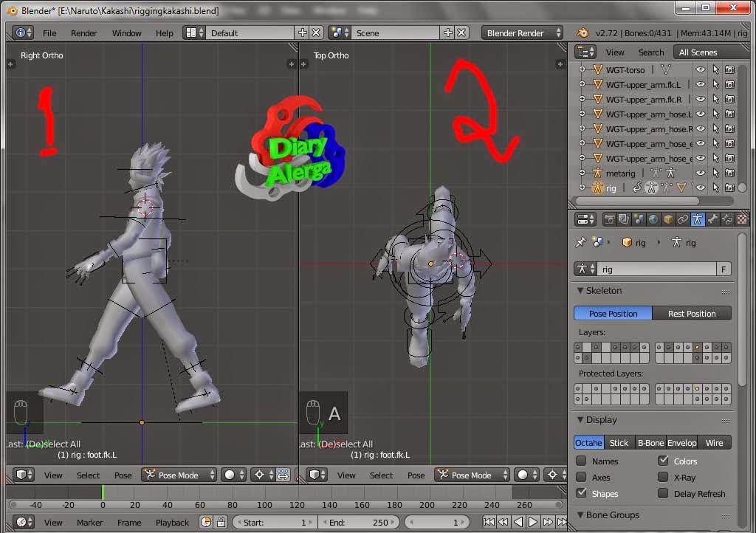Click the pin icon in properties breadcrumb
This screenshot has width=756, height=533.
[x=580, y=242]
